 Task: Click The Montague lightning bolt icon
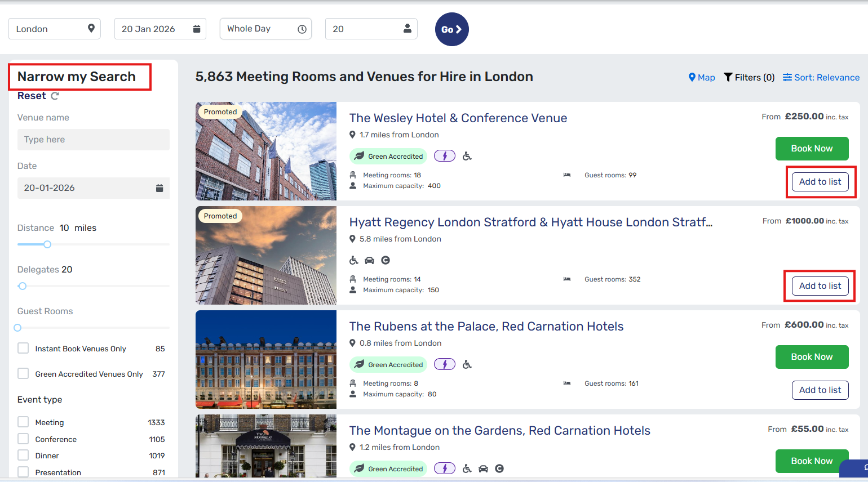445,468
